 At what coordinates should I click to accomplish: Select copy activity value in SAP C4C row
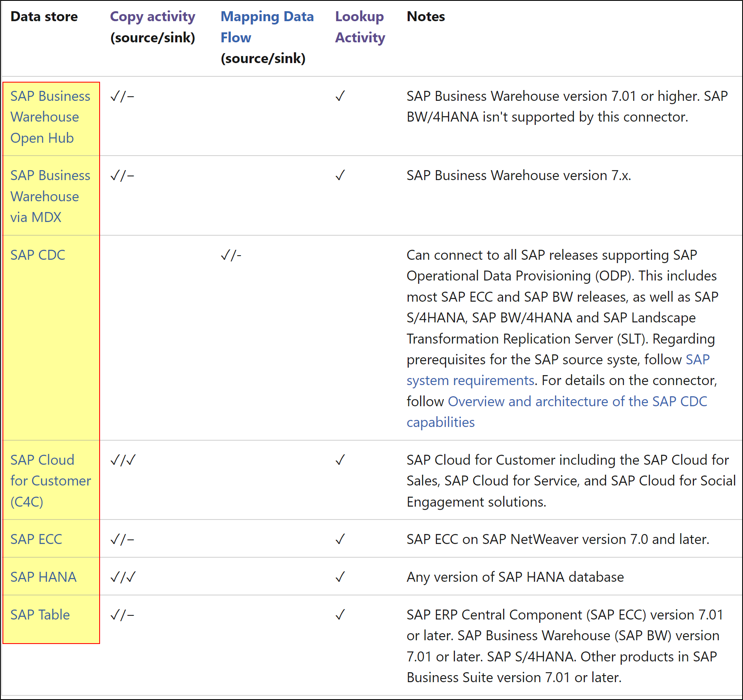coord(123,460)
